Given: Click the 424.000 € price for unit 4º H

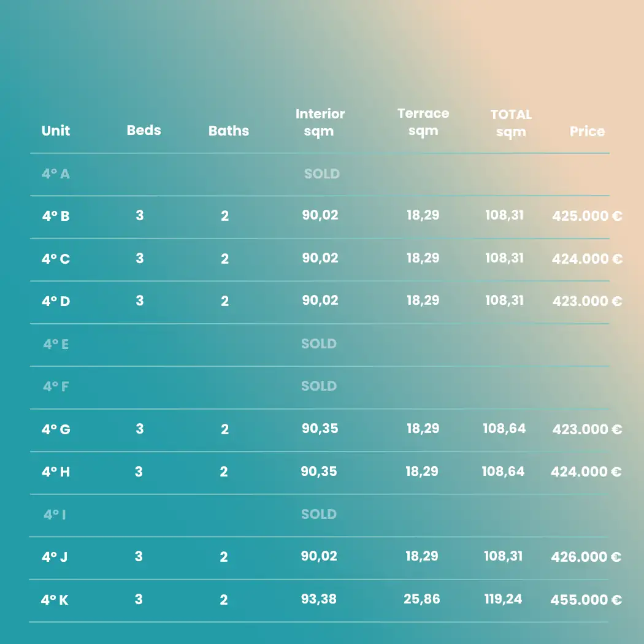Looking at the screenshot, I should 586,472.
